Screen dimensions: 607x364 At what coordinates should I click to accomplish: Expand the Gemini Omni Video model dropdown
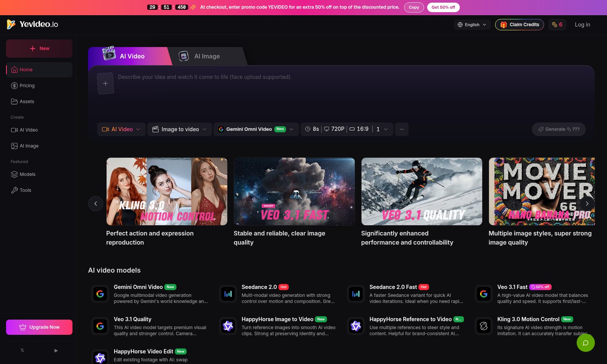pyautogui.click(x=256, y=129)
